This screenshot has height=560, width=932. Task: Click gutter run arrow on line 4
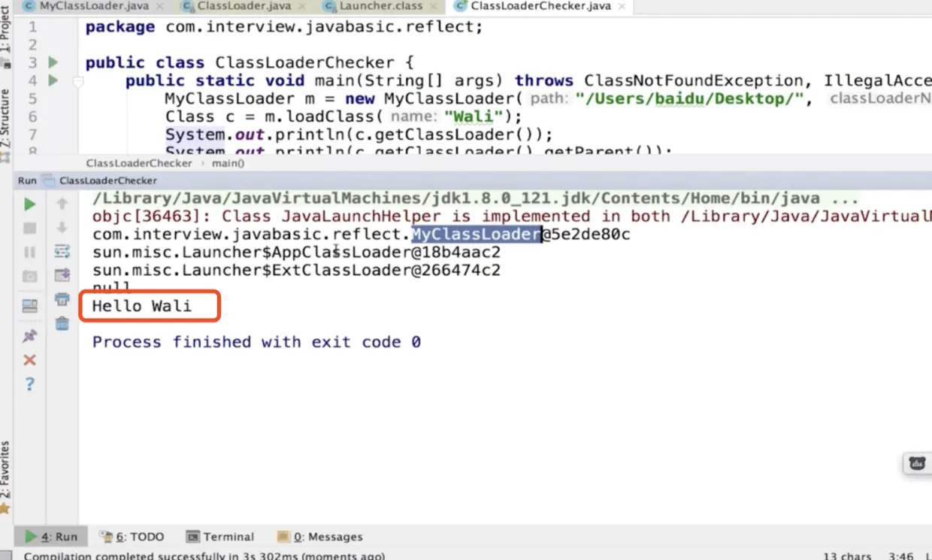53,80
